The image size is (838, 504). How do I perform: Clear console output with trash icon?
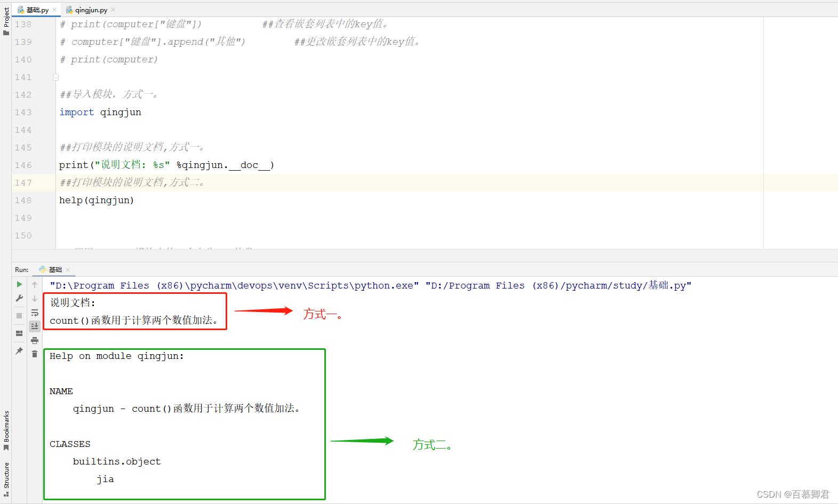35,354
